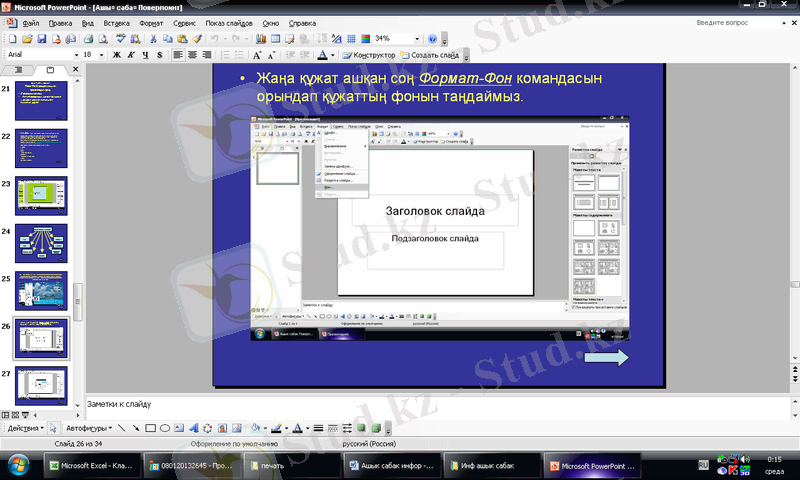The image size is (800, 480).
Task: Select slide 23 thumbnail in panel
Action: (x=41, y=195)
